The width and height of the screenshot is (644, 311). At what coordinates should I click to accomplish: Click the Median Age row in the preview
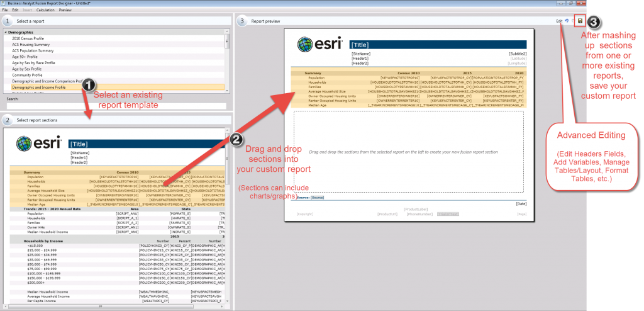point(408,105)
